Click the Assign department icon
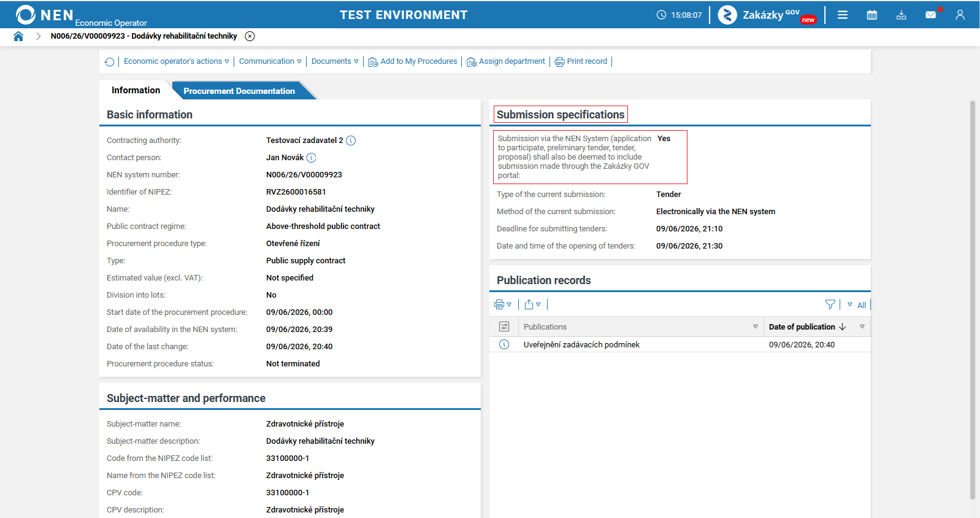 point(472,62)
